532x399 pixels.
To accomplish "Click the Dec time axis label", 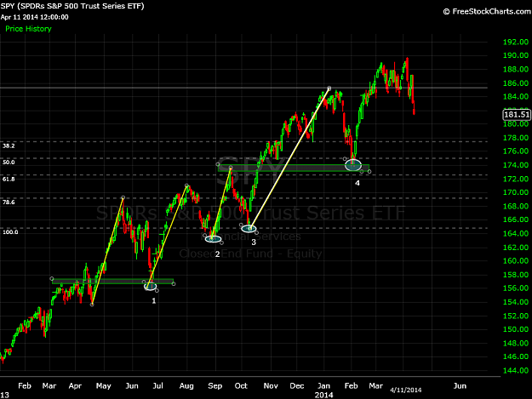I will click(297, 385).
